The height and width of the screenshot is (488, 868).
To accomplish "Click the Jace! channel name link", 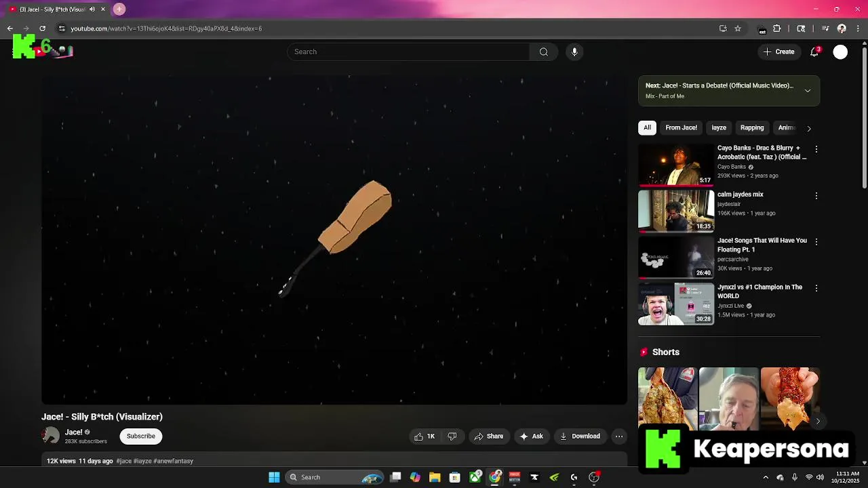I will point(73,432).
